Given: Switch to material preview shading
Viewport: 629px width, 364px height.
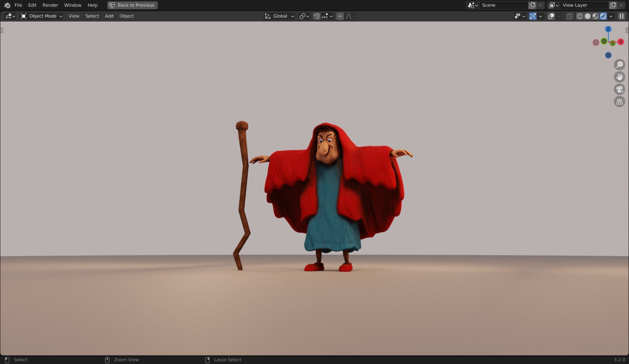Looking at the screenshot, I should (595, 16).
